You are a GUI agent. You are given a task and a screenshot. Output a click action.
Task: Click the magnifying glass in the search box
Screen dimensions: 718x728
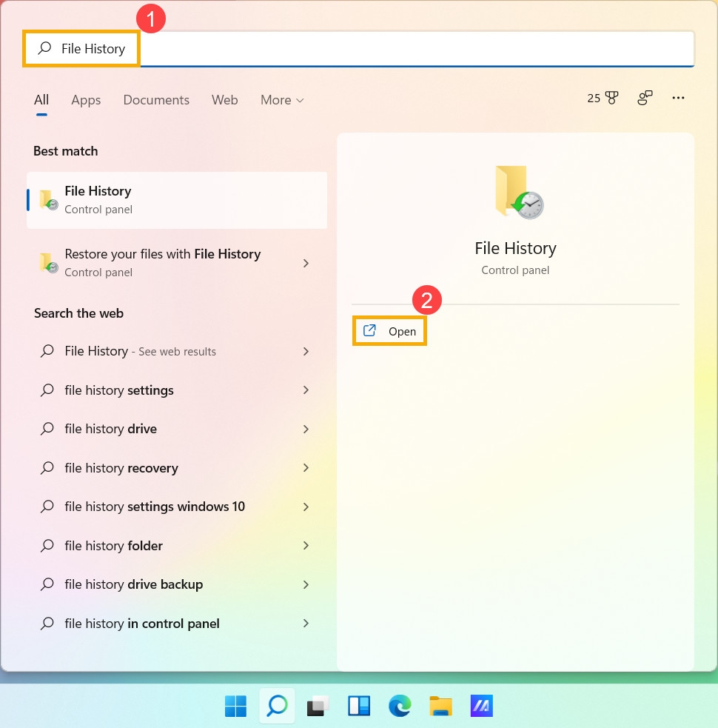(44, 48)
